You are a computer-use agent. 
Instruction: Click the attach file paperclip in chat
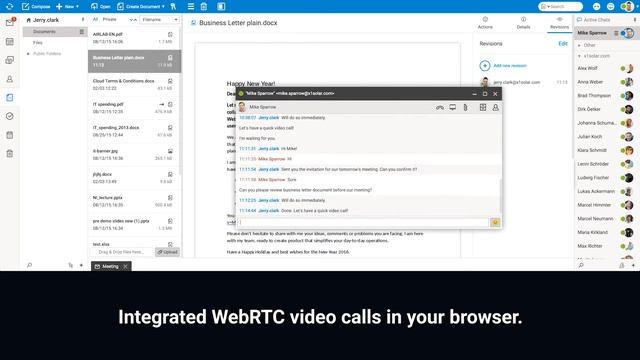click(x=465, y=107)
